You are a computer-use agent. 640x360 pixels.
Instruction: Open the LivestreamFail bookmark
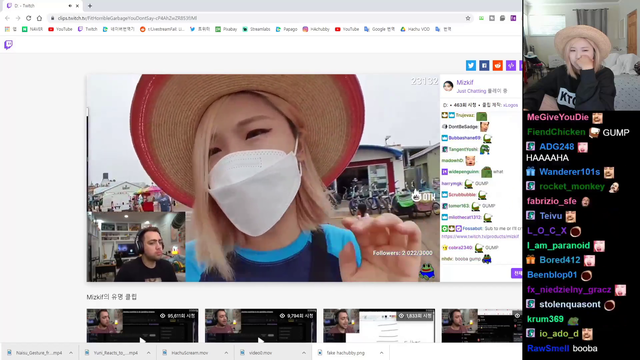[162, 29]
